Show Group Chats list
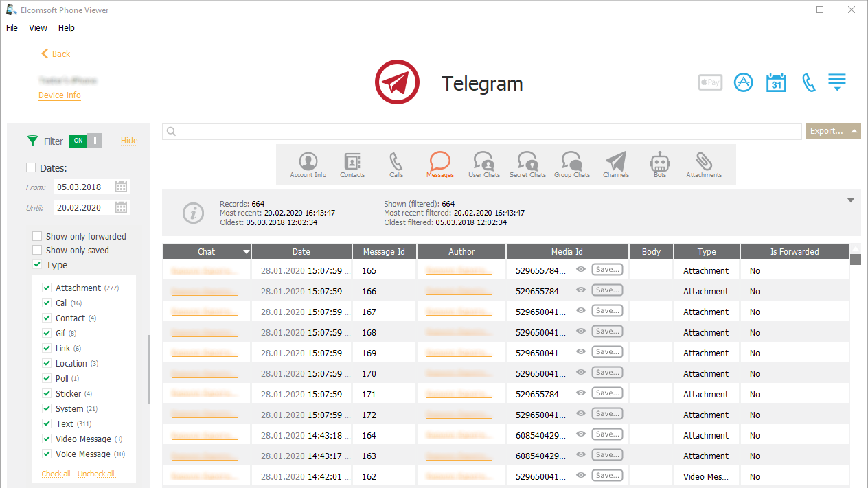Viewport: 868px width, 488px height. pos(571,165)
